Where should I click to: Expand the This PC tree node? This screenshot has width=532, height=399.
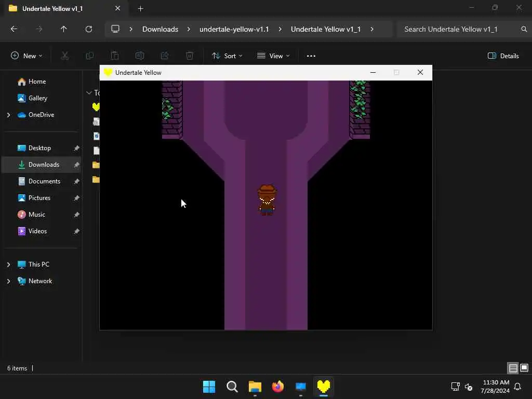click(8, 264)
